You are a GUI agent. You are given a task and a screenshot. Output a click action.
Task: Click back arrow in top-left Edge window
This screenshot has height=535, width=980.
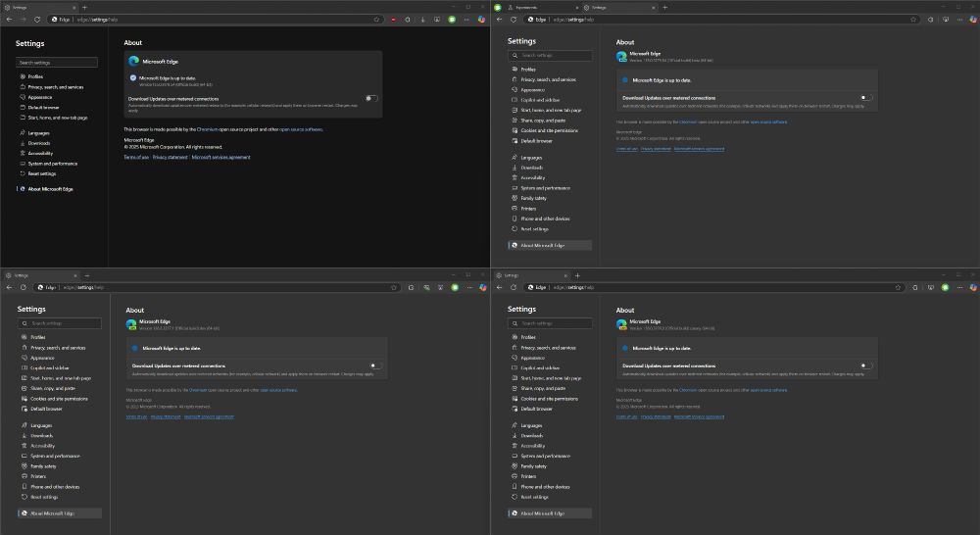pos(9,20)
